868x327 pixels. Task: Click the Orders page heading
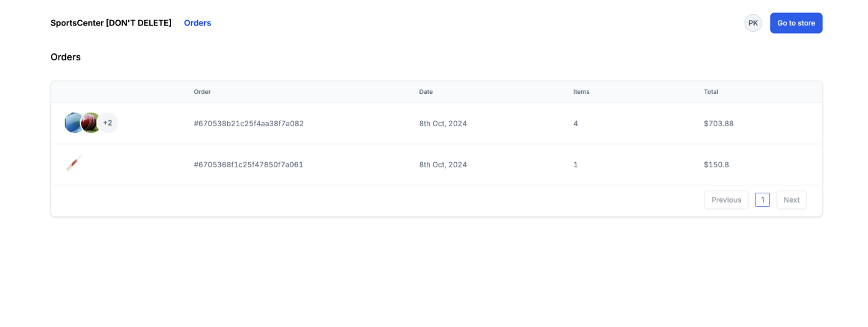click(65, 57)
